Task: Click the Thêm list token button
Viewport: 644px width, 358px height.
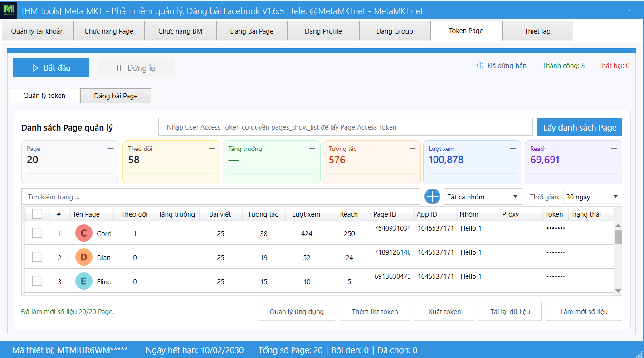Action: (375, 311)
